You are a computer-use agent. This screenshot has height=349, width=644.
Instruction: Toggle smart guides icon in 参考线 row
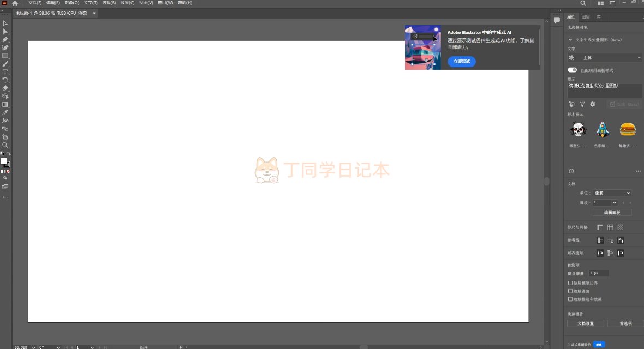click(x=621, y=240)
